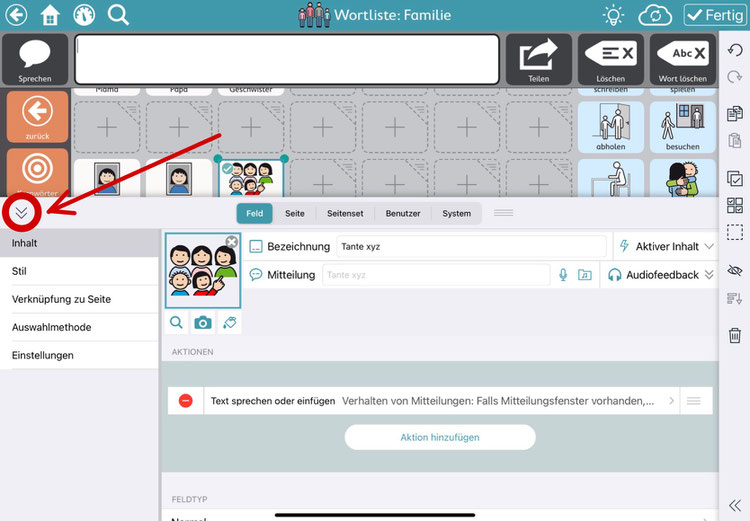
Task: Click the redo arrow in right sidebar
Action: (x=735, y=77)
